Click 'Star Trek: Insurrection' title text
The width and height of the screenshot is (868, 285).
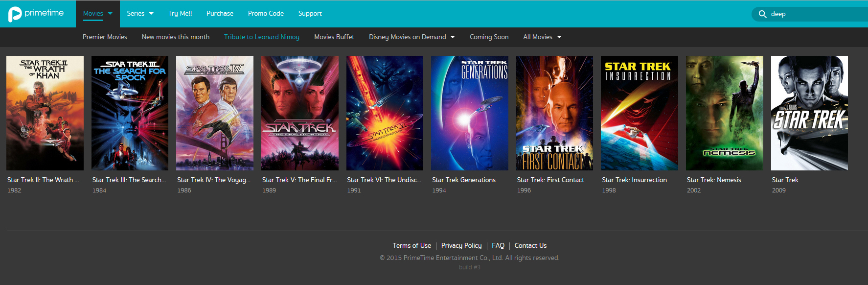pyautogui.click(x=634, y=180)
